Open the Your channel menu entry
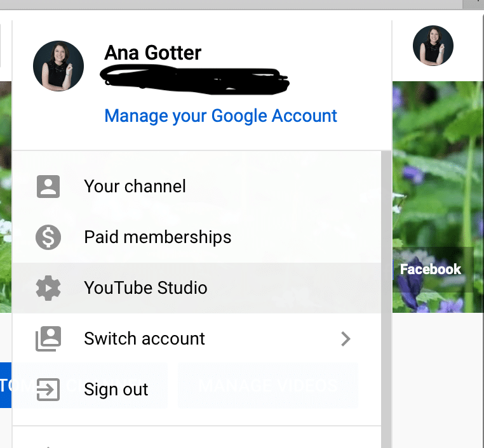484x448 pixels. tap(135, 186)
